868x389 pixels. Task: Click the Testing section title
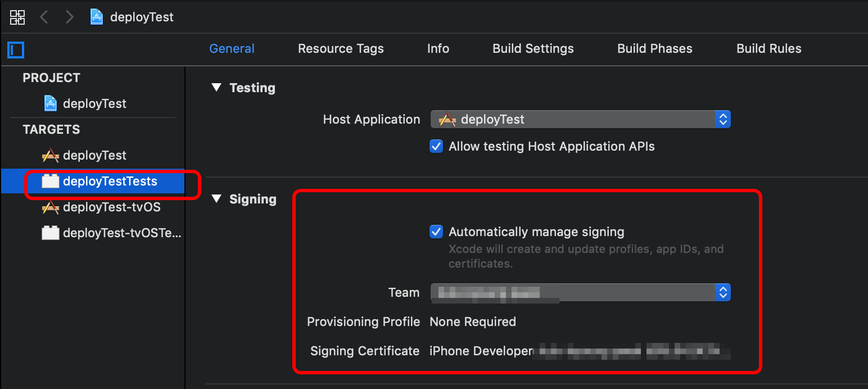pos(252,88)
